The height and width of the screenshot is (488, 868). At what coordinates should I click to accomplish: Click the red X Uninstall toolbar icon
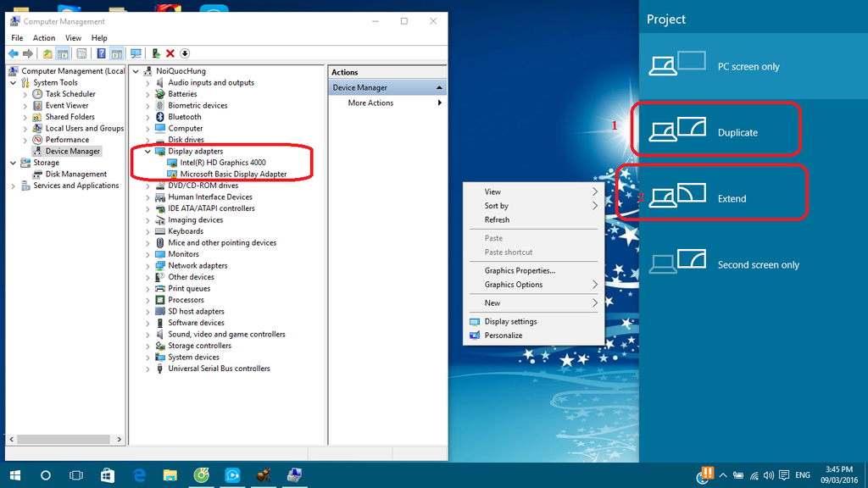coord(170,53)
